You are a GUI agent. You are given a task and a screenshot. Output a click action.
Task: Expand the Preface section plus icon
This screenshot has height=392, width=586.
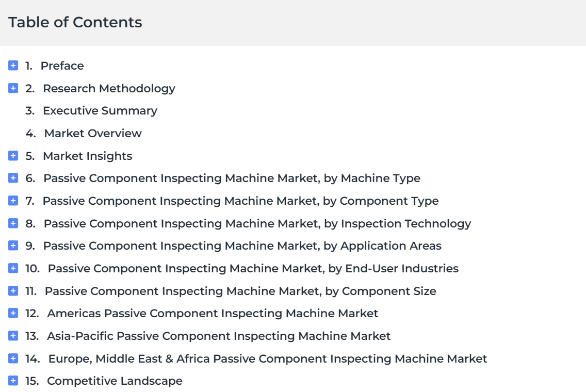[13, 66]
